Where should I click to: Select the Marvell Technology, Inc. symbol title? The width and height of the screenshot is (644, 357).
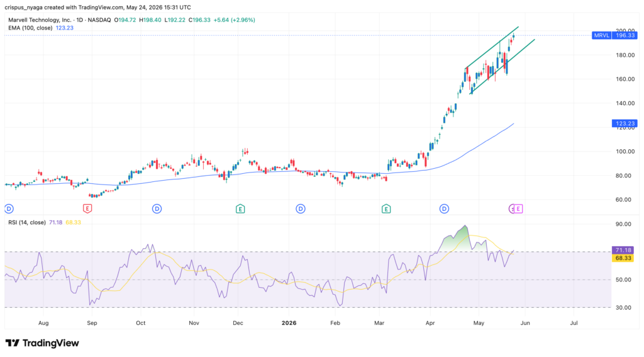(40, 20)
